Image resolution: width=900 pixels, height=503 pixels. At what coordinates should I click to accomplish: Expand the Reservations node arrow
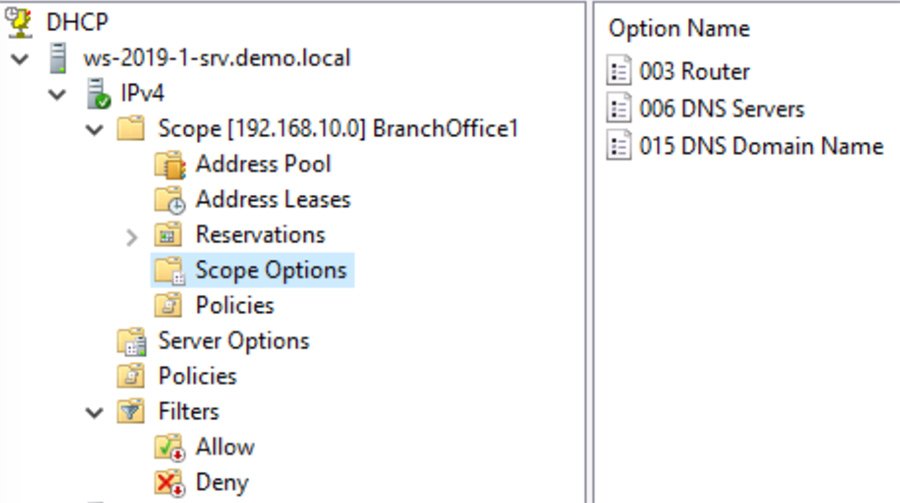coord(132,236)
